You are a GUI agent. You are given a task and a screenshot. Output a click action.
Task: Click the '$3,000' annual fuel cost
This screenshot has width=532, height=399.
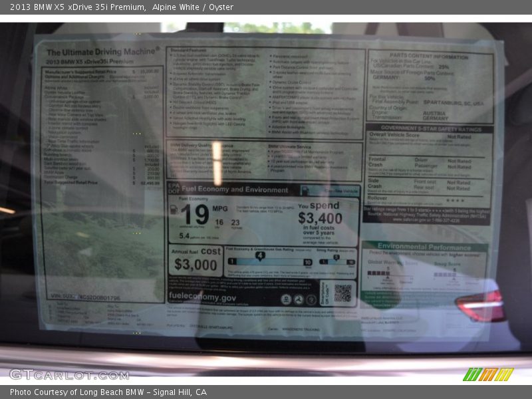pos(196,265)
